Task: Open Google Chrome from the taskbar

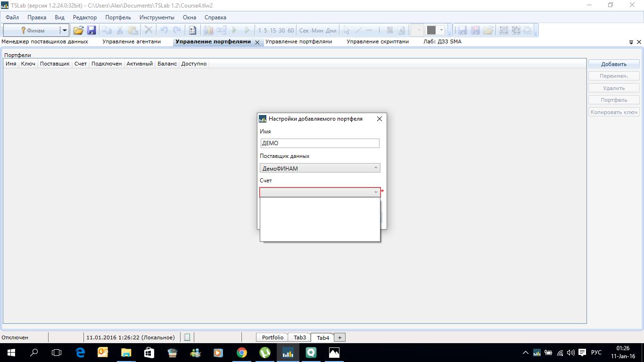Action: [x=241, y=353]
